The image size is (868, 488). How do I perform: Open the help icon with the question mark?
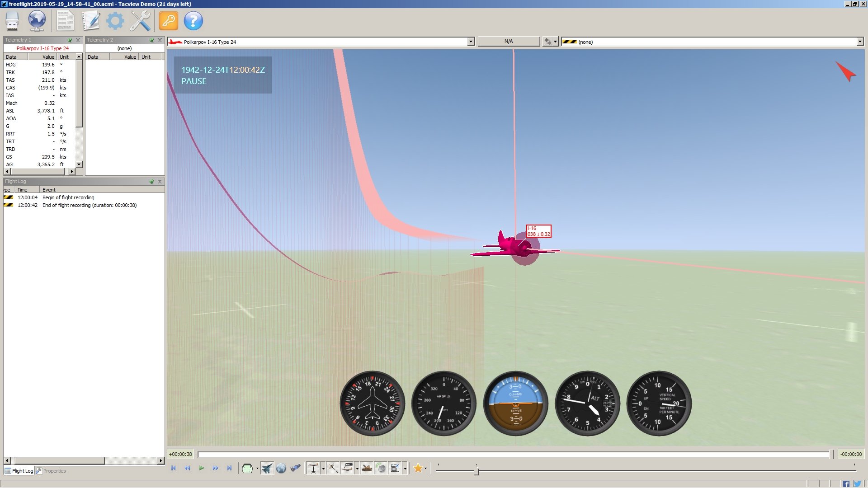click(x=193, y=20)
